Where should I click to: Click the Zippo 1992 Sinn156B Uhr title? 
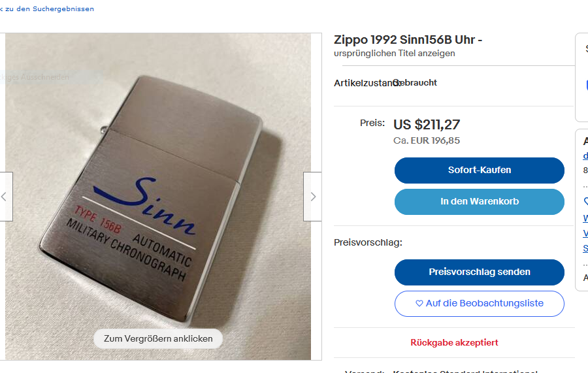pyautogui.click(x=408, y=40)
